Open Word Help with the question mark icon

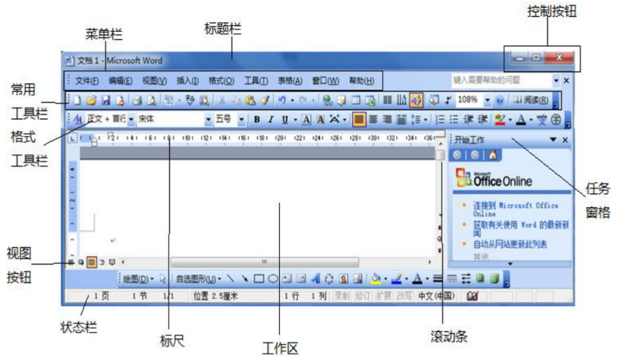coord(499,101)
